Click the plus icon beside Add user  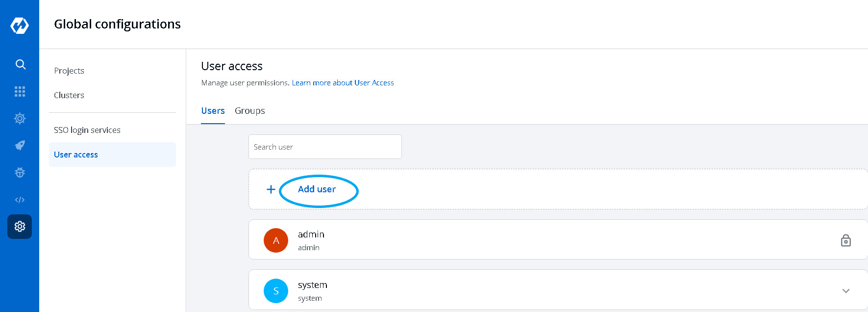(x=271, y=189)
